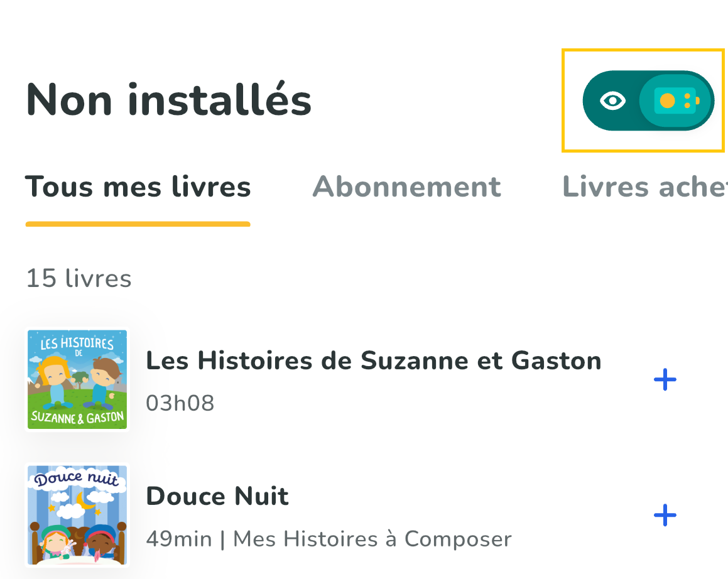This screenshot has width=728, height=579.
Task: Add Douce Nuit using its plus icon
Action: click(665, 515)
